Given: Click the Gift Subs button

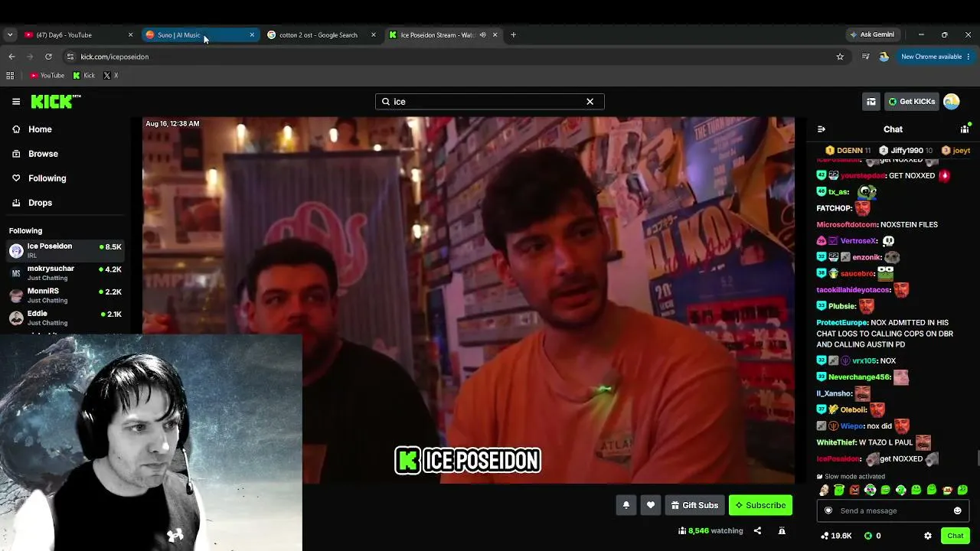Looking at the screenshot, I should click(694, 505).
